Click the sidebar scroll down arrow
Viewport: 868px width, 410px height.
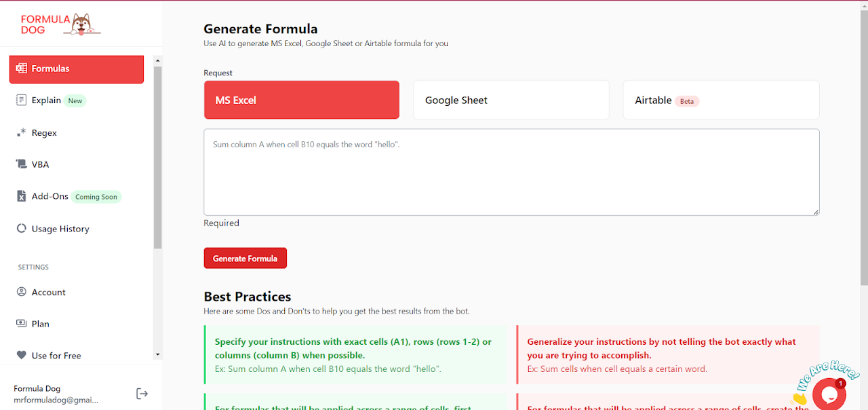point(158,354)
